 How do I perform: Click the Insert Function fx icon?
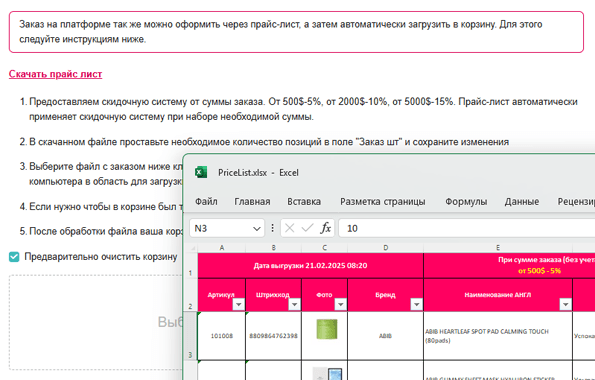point(326,228)
